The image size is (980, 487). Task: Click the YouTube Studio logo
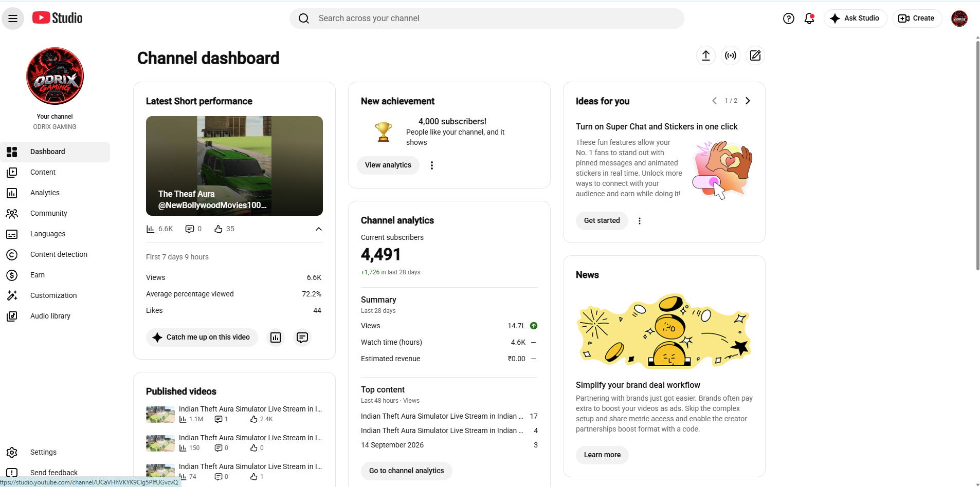pos(58,18)
